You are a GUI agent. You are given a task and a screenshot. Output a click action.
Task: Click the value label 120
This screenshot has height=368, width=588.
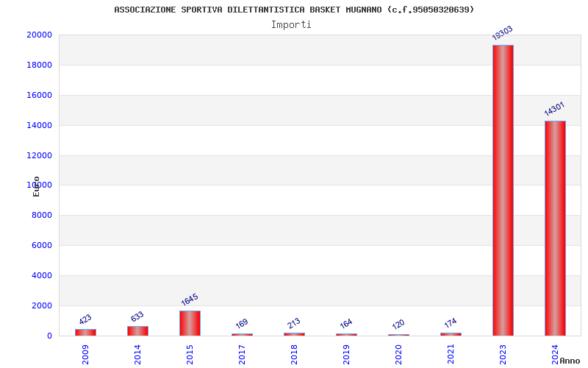(398, 324)
